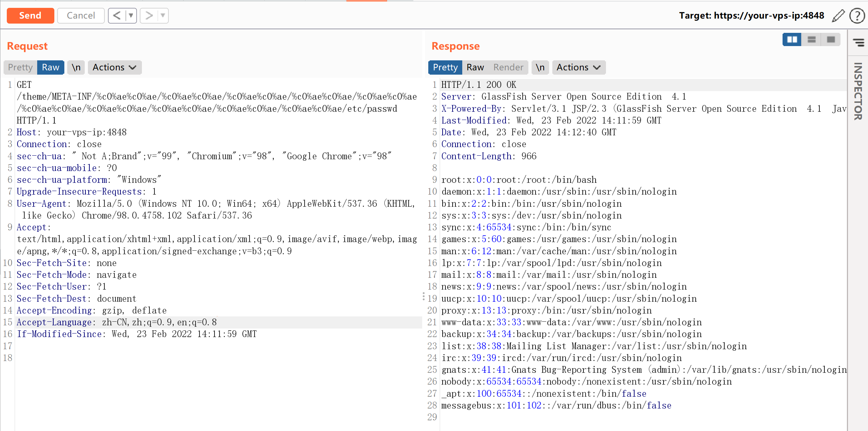Select the top-bottom layout icon
Screen dimensions: 868x431
click(x=812, y=40)
